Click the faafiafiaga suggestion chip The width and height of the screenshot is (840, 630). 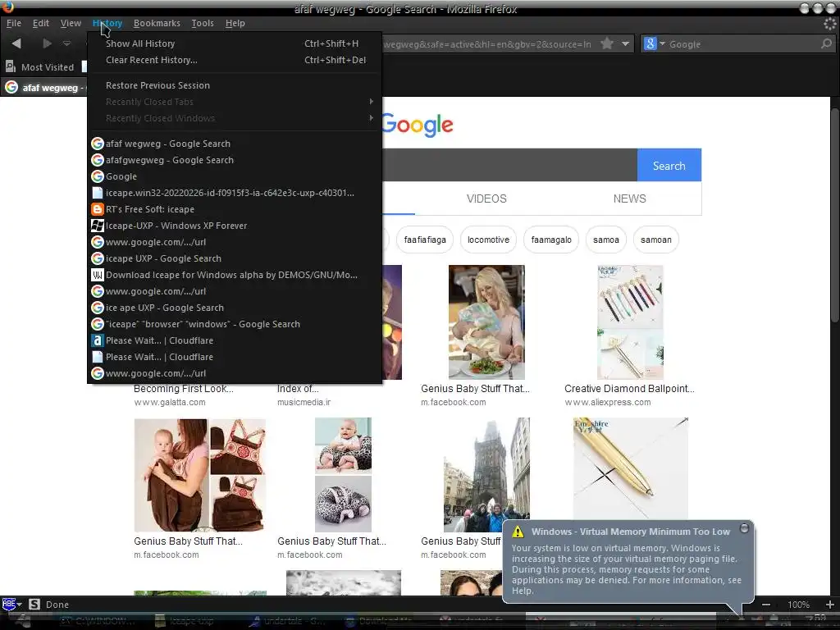point(425,240)
